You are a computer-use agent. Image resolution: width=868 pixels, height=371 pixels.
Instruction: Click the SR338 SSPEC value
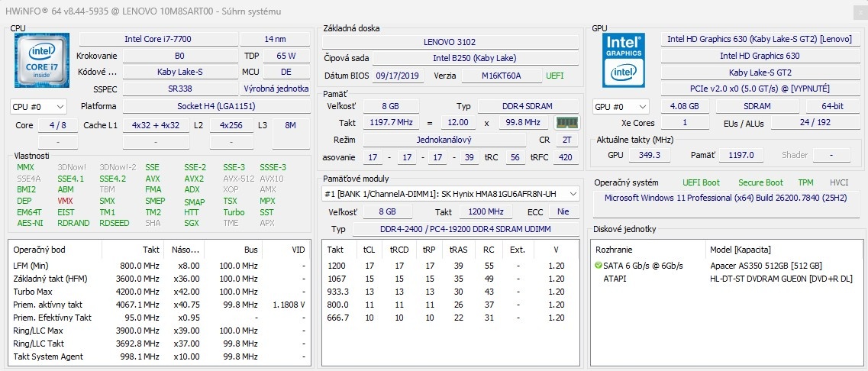point(180,89)
